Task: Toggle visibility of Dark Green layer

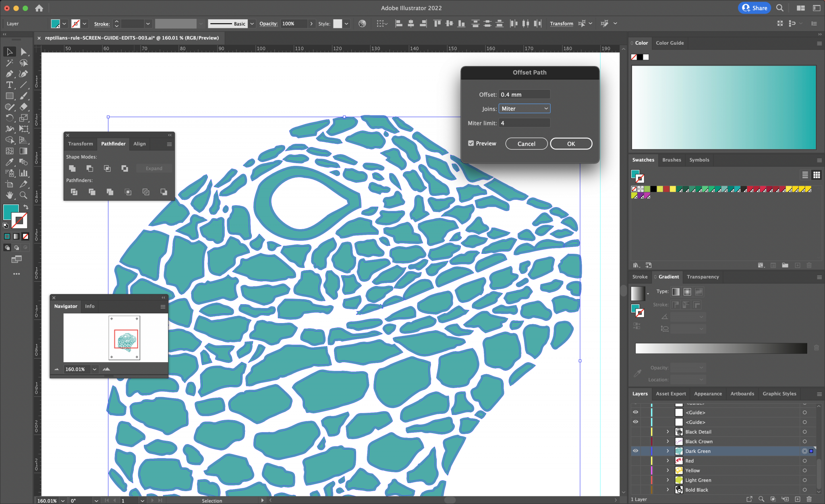Action: pyautogui.click(x=636, y=451)
